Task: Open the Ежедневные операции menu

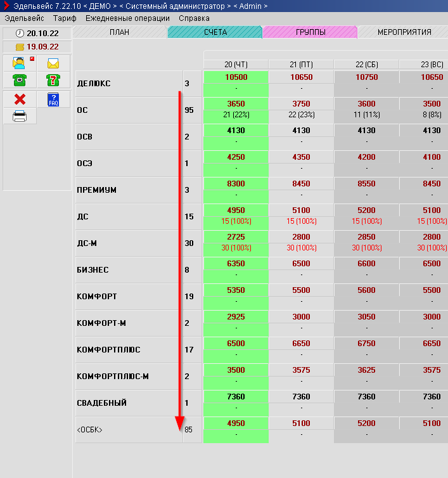Action: point(127,18)
